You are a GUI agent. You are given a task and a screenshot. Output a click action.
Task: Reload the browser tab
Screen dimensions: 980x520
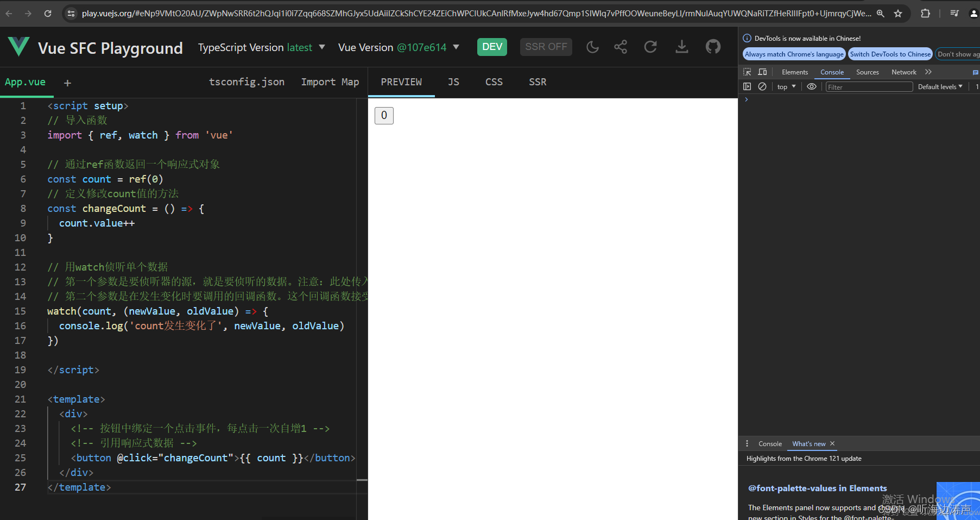(x=48, y=14)
